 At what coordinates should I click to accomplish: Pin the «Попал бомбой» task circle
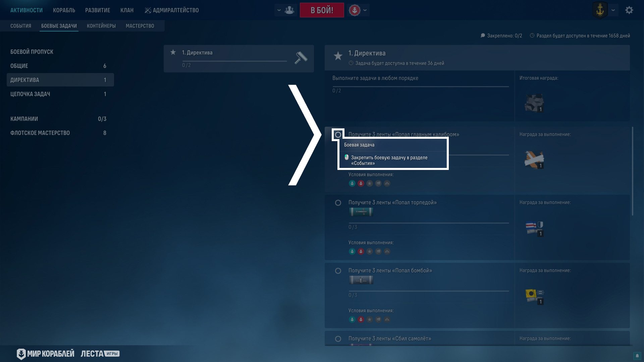(338, 271)
